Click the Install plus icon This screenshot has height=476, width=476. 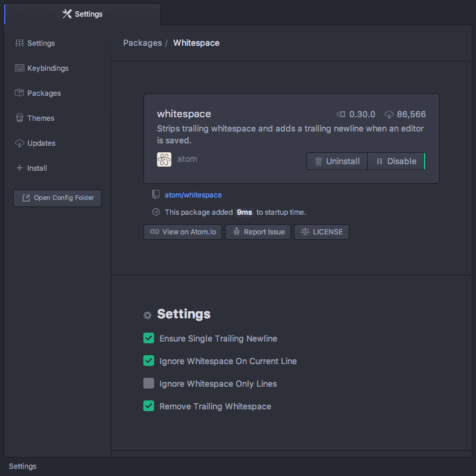pos(20,168)
